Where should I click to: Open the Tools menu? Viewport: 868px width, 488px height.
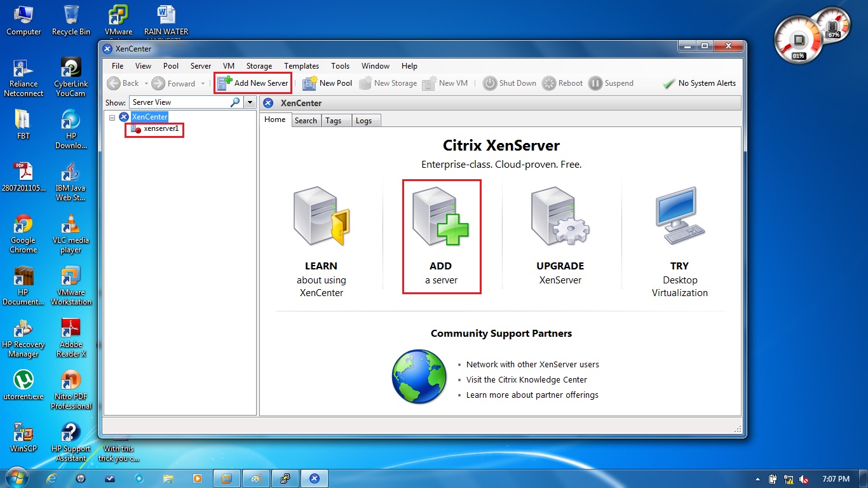tap(340, 66)
